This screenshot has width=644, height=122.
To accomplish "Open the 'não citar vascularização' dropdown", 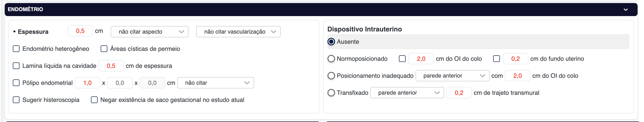I will coord(238,32).
